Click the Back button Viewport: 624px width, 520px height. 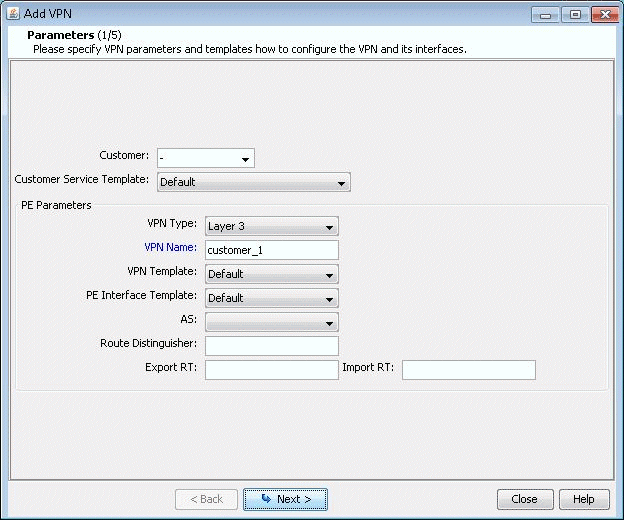click(x=206, y=499)
